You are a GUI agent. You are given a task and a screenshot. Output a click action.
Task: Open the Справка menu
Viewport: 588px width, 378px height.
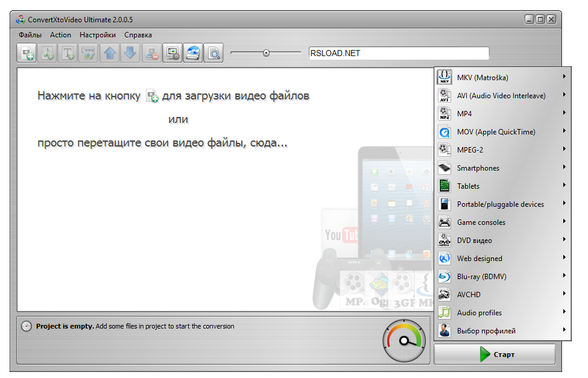click(x=138, y=35)
